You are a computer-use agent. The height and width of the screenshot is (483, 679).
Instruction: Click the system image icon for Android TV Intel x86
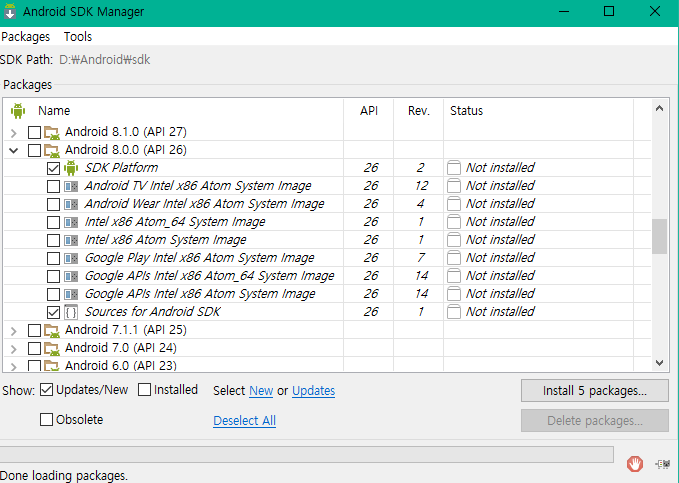(71, 186)
